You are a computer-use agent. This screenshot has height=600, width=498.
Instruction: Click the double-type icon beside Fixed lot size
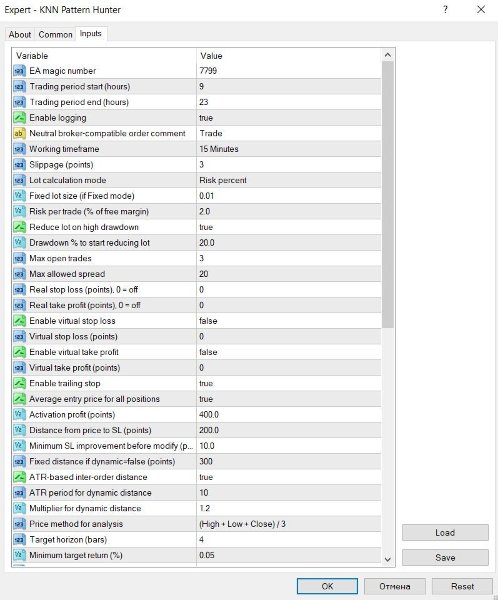pos(19,196)
